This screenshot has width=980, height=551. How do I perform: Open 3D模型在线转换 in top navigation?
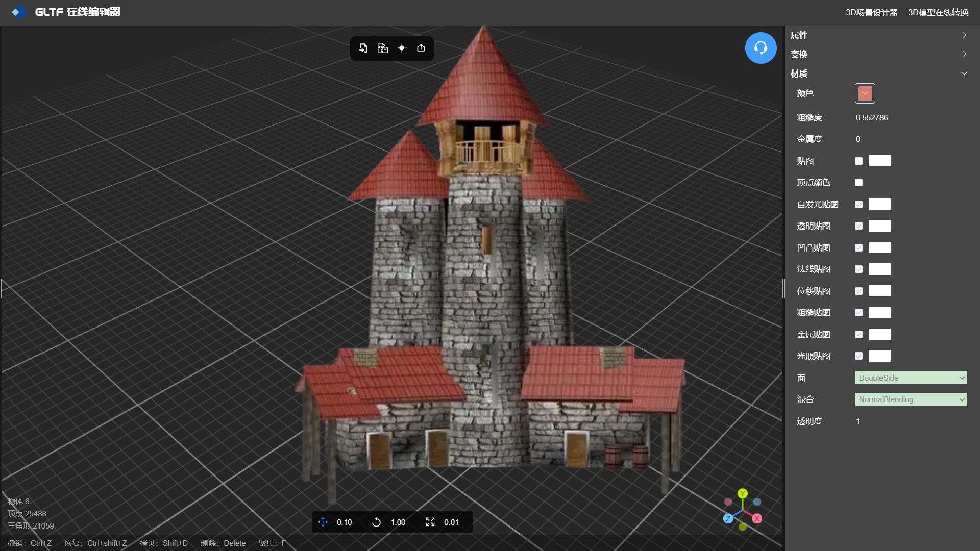[938, 12]
